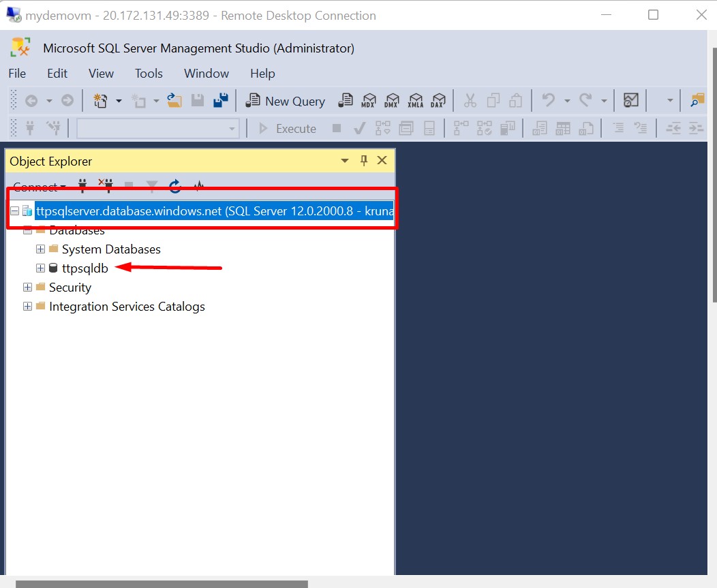Click the Save All icon
Image resolution: width=717 pixels, height=588 pixels.
(220, 101)
